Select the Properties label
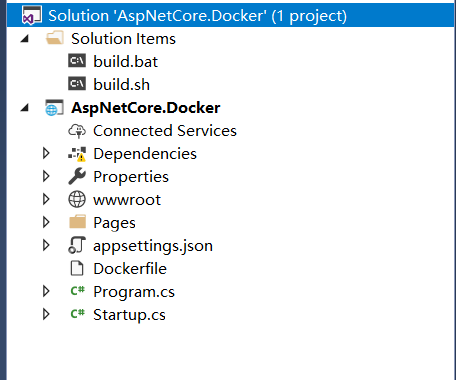The height and width of the screenshot is (380, 456). pyautogui.click(x=131, y=177)
